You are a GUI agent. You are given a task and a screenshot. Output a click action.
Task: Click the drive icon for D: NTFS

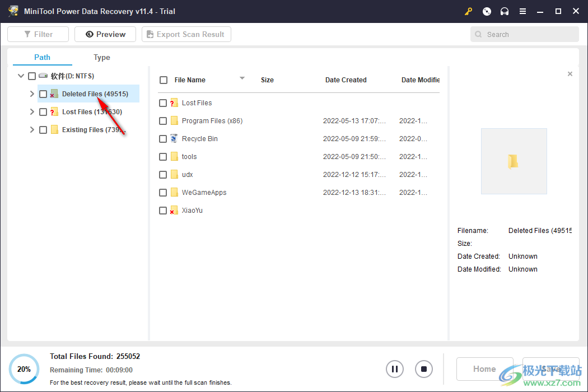click(x=43, y=76)
